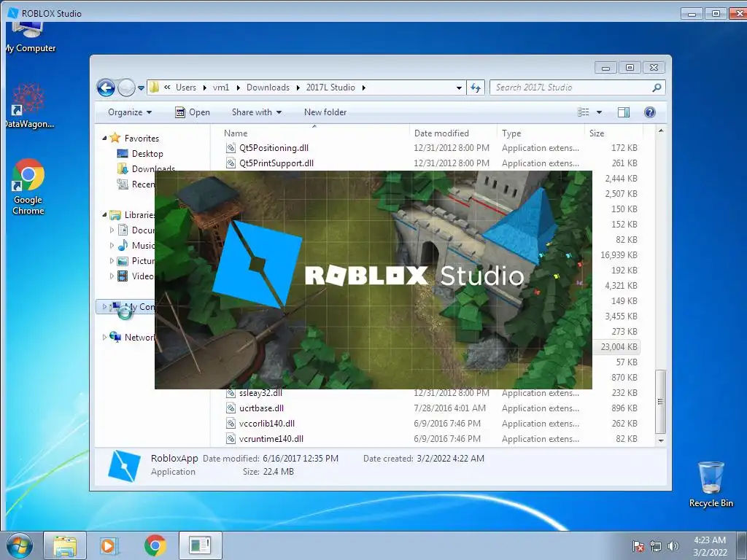Click the ucrtbase.dll file icon
This screenshot has width=747, height=560.
(x=231, y=408)
